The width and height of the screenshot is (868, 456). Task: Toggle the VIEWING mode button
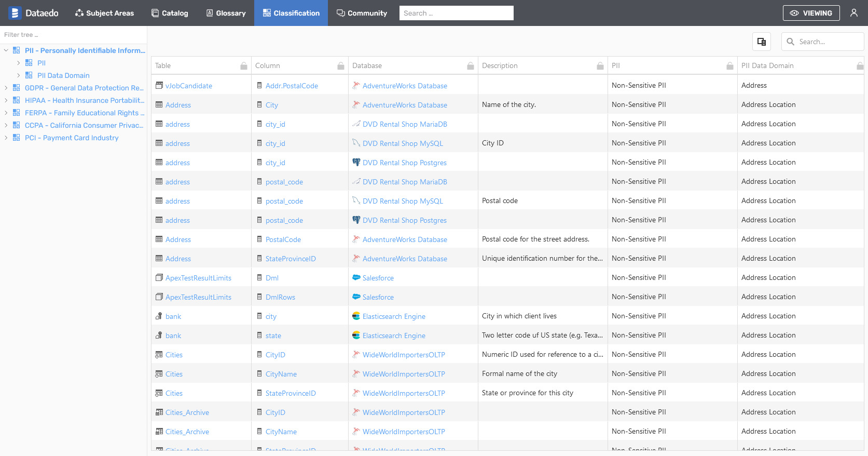click(811, 13)
